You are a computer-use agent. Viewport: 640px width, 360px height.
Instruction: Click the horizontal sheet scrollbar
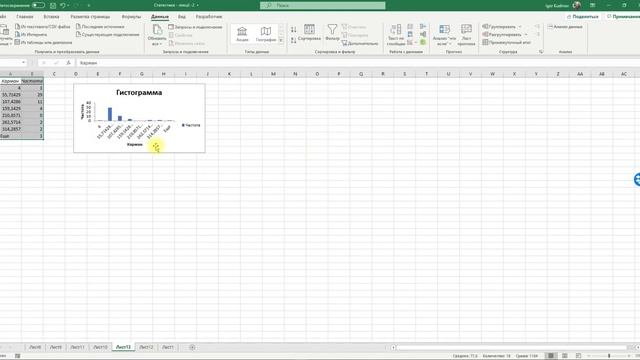512,347
